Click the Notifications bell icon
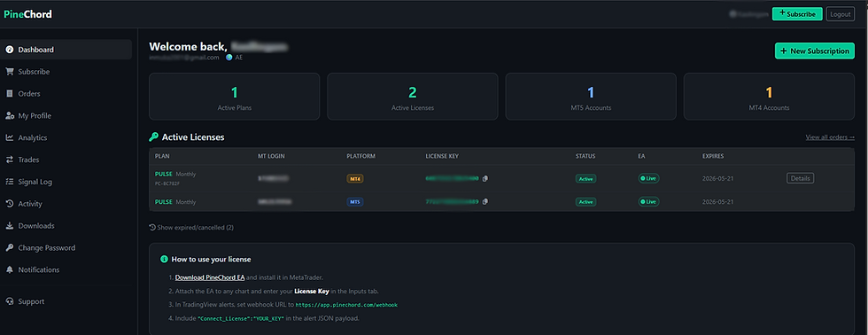Screen dimensions: 868x335 pos(10,269)
